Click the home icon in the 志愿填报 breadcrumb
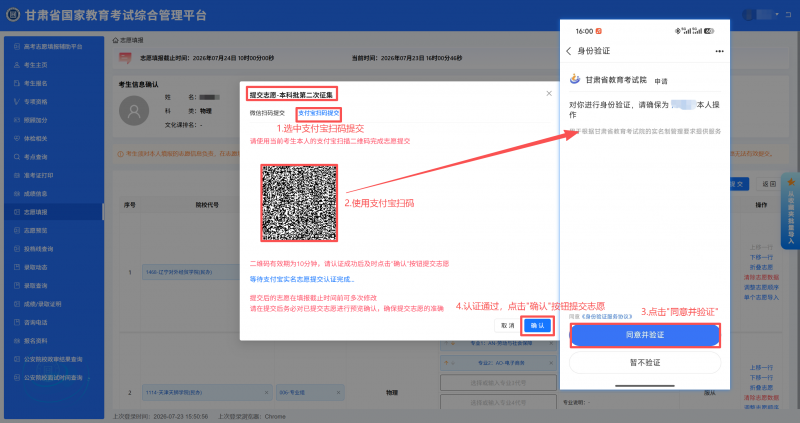Viewport: 800px width, 423px height. pos(115,40)
